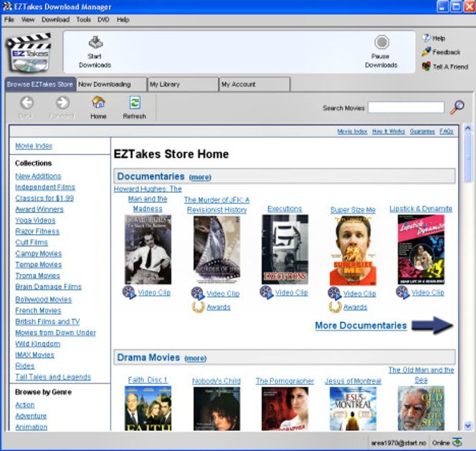Open IMAX Movies collection
Viewport: 476px width, 451px height.
tap(35, 355)
